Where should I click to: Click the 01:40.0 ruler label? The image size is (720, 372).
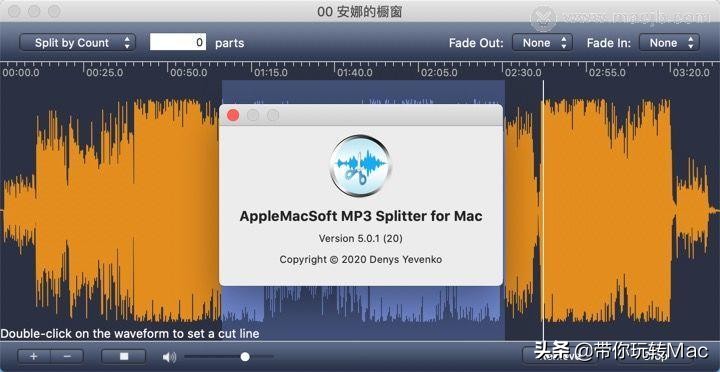[x=355, y=73]
